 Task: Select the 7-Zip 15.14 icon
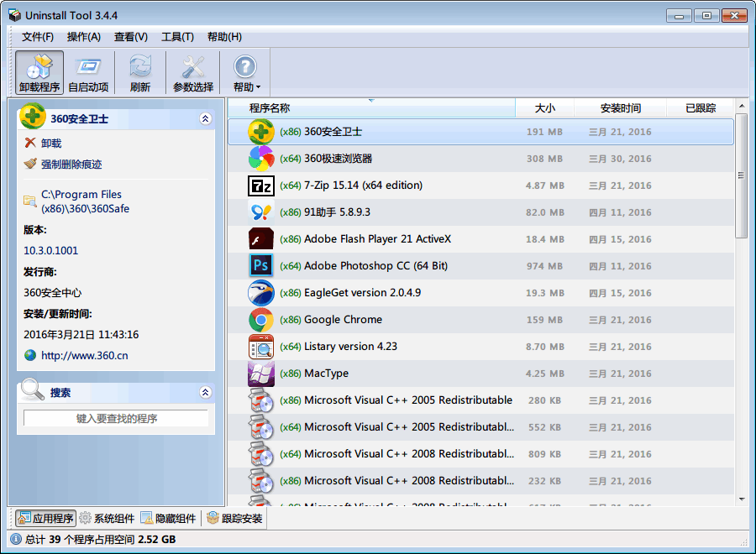click(261, 186)
